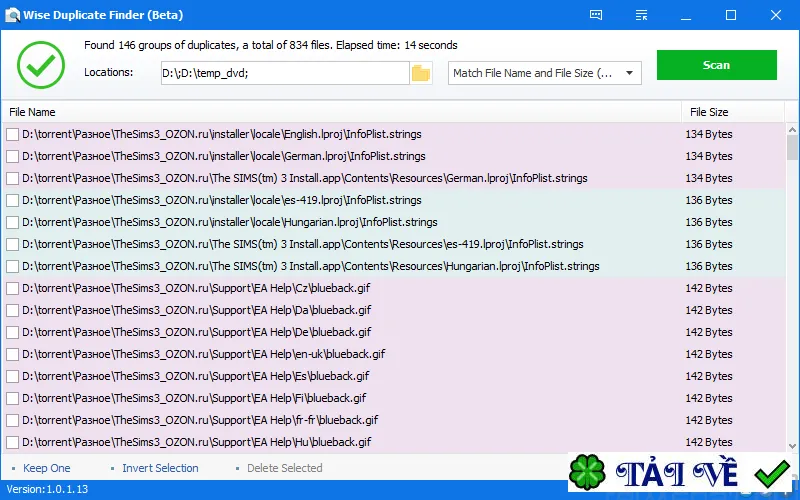
Task: Check the English.lproj InfoPlist.strings file
Action: pos(12,134)
